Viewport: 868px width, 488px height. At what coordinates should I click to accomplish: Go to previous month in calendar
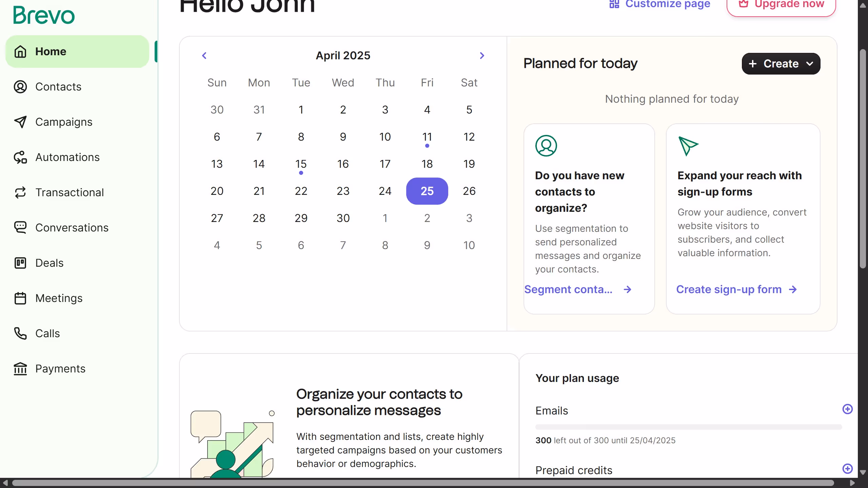(x=204, y=56)
